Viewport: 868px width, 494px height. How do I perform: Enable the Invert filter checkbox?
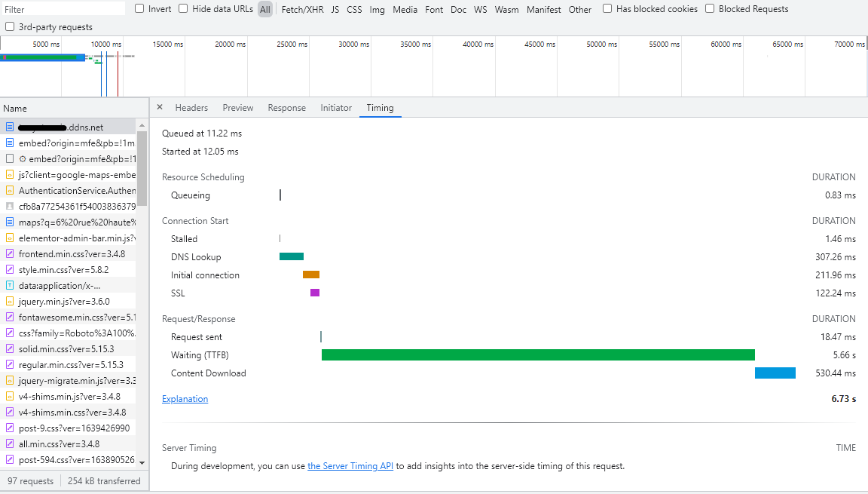click(x=139, y=8)
